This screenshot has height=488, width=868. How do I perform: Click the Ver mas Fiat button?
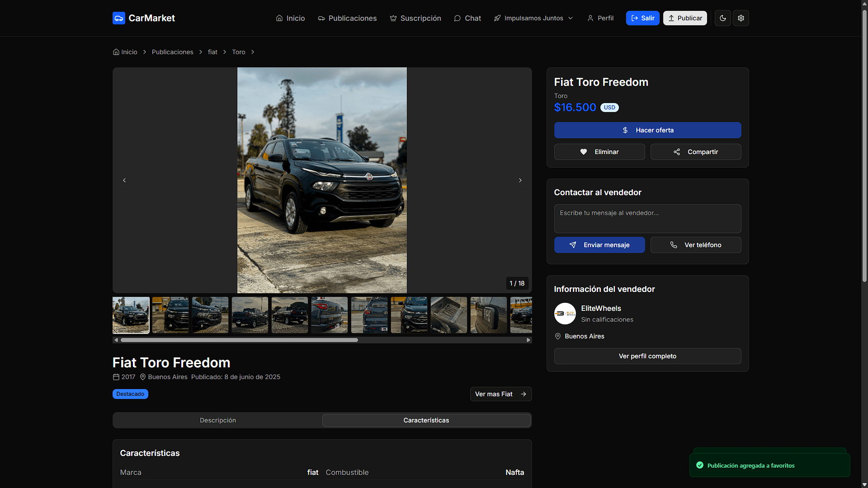pos(501,394)
